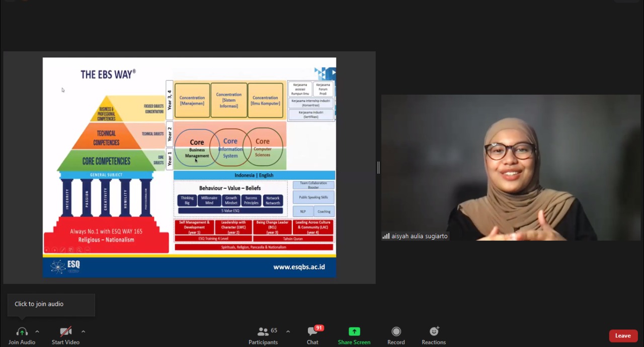Click the magnifier zoom icon on slide
Screen dimensions: 644x347
[79, 250]
